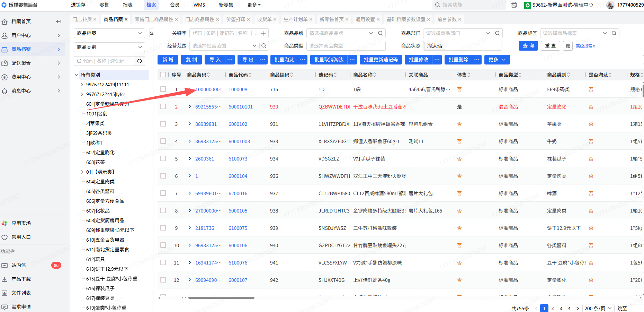The image size is (644, 312).
Task: Expand the 01|【演示类】 tree node
Action: (x=82, y=172)
